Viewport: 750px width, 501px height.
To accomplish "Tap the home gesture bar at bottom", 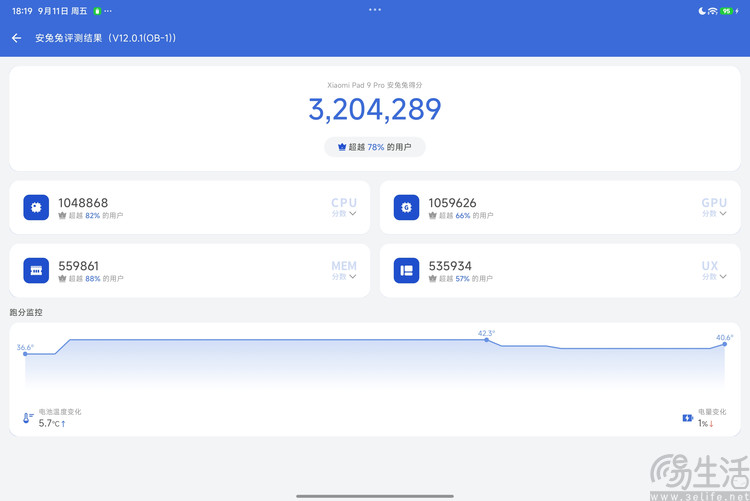I will [375, 496].
